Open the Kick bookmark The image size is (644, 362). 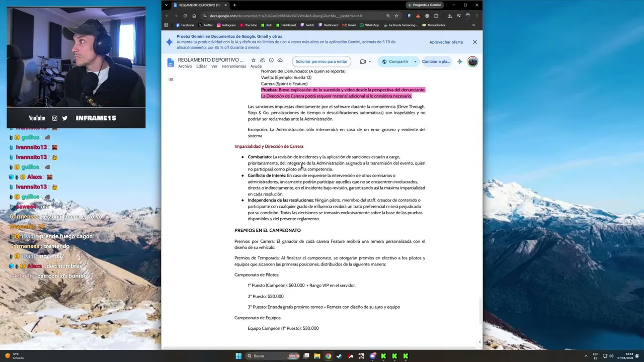pos(266,25)
